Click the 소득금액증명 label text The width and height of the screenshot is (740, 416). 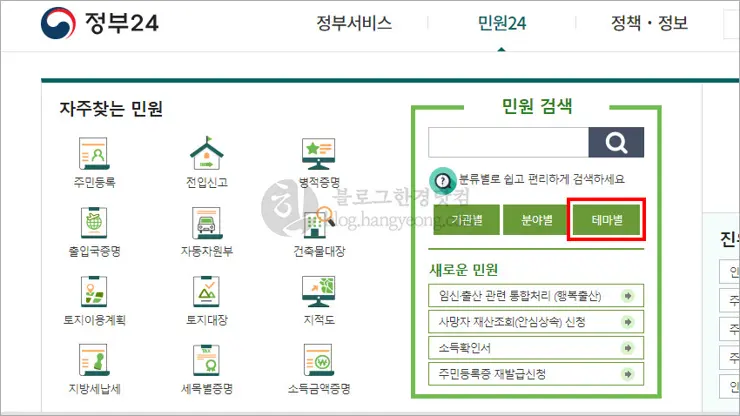[319, 389]
